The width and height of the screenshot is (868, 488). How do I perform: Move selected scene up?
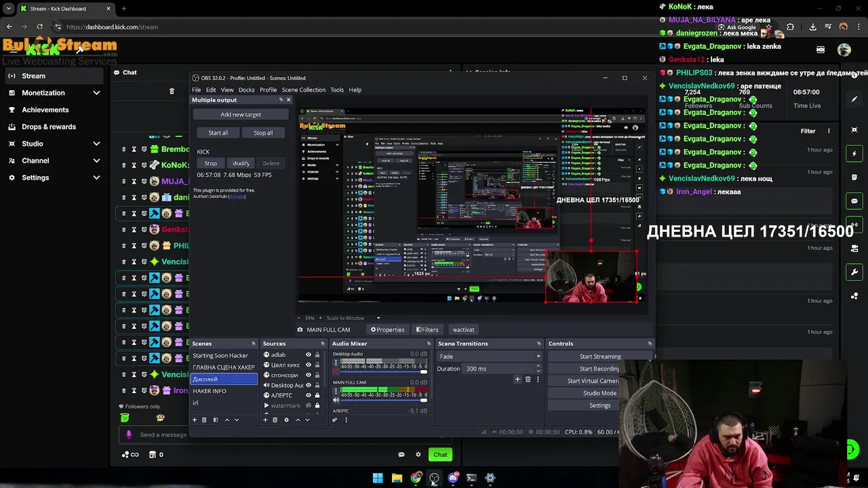coord(227,420)
